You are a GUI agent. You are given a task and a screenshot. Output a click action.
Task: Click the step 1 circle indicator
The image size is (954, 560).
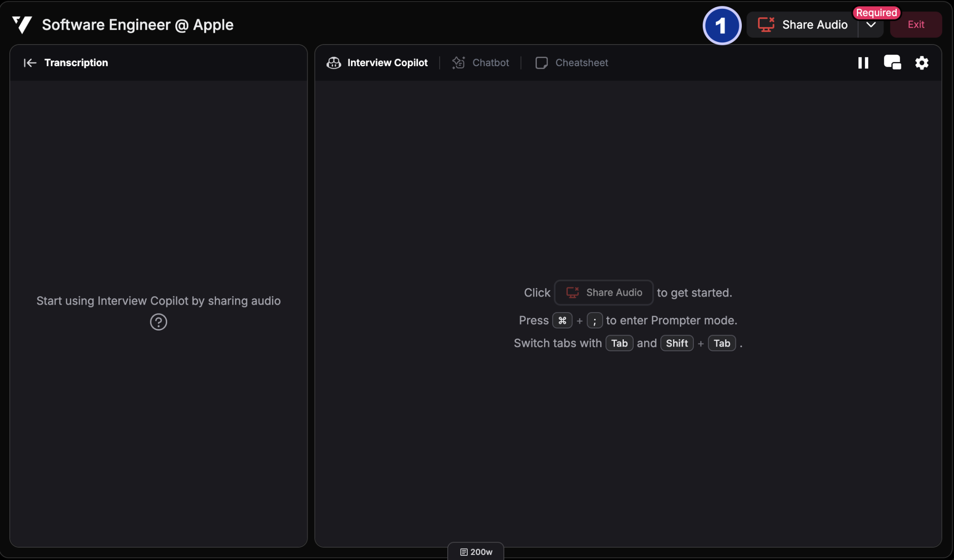pos(722,25)
